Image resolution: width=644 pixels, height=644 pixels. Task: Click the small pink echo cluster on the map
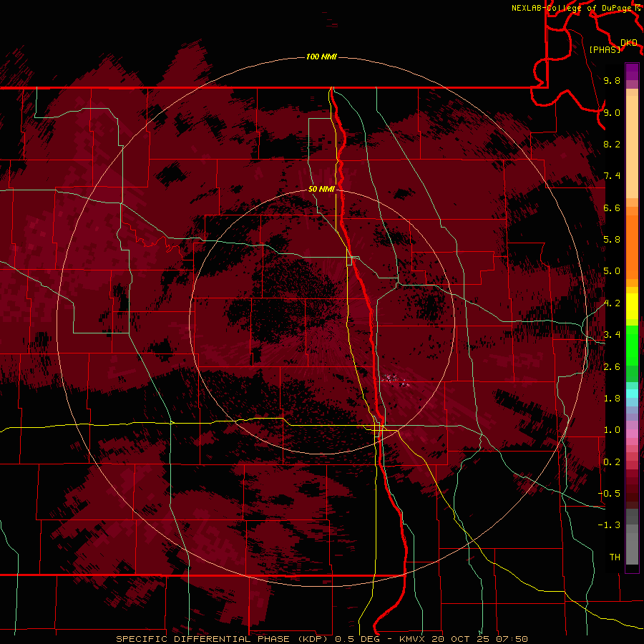tap(395, 381)
